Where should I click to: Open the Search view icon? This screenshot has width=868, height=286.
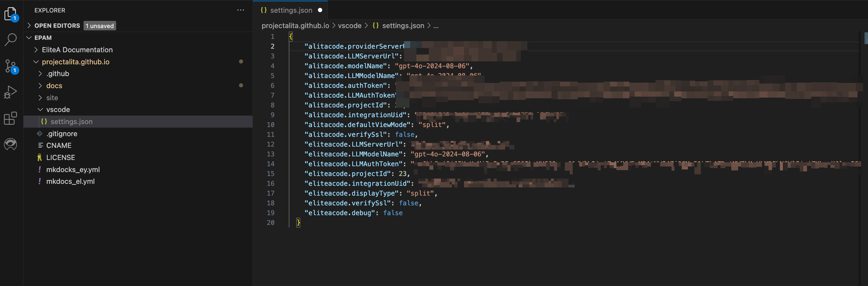tap(11, 40)
